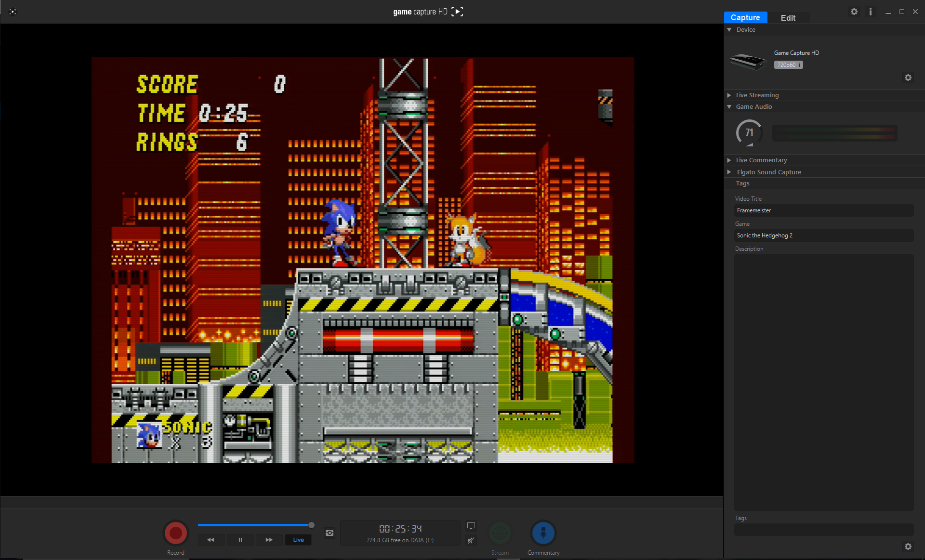925x560 pixels.
Task: Click the Tags input field at bottom
Action: click(824, 530)
